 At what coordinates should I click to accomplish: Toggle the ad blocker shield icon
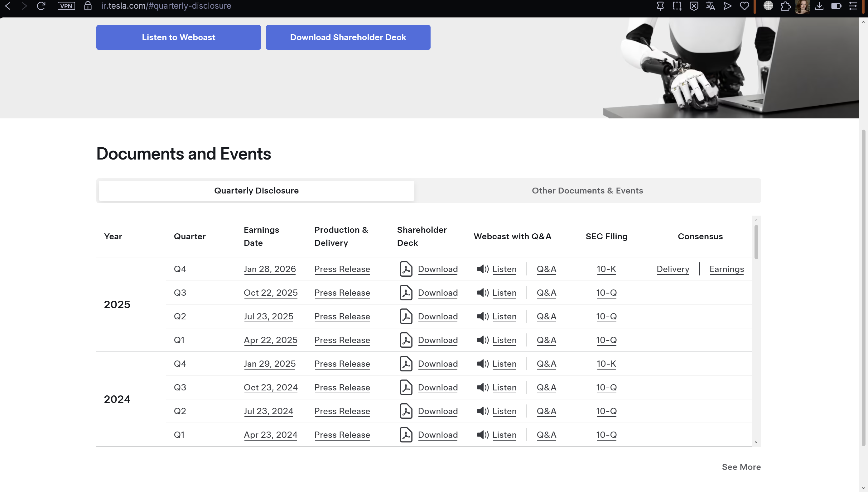694,6
